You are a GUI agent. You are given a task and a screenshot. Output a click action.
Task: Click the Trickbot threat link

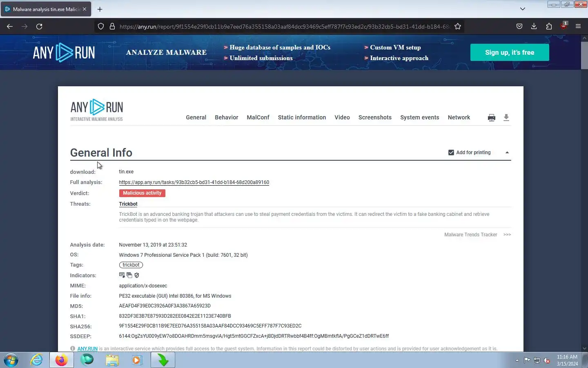[x=128, y=204]
